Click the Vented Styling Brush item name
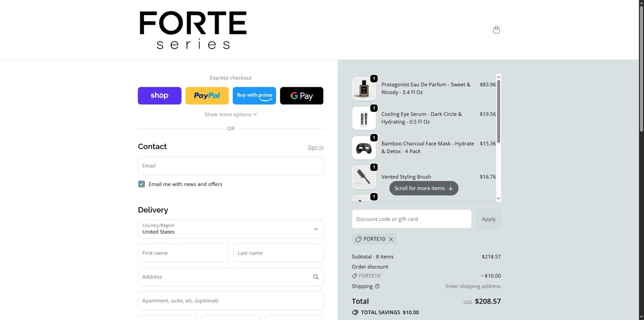Viewport: 644px width, 320px height. [406, 177]
